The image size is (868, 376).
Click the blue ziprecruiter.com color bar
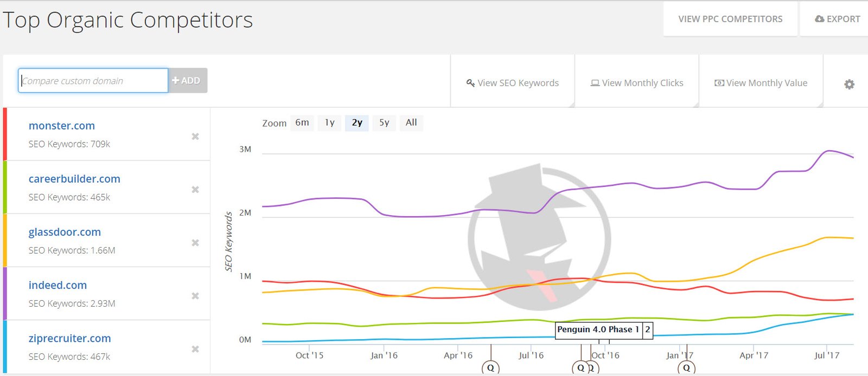pyautogui.click(x=5, y=346)
